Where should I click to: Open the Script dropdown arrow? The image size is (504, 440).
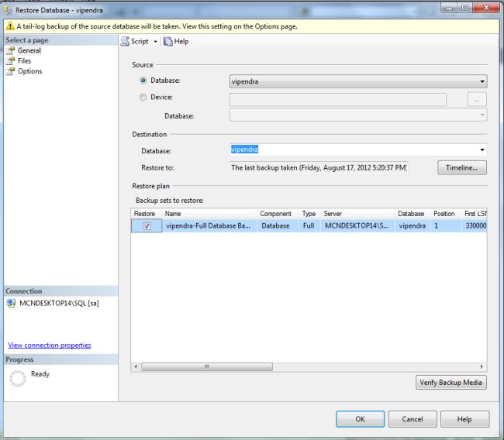click(x=155, y=42)
